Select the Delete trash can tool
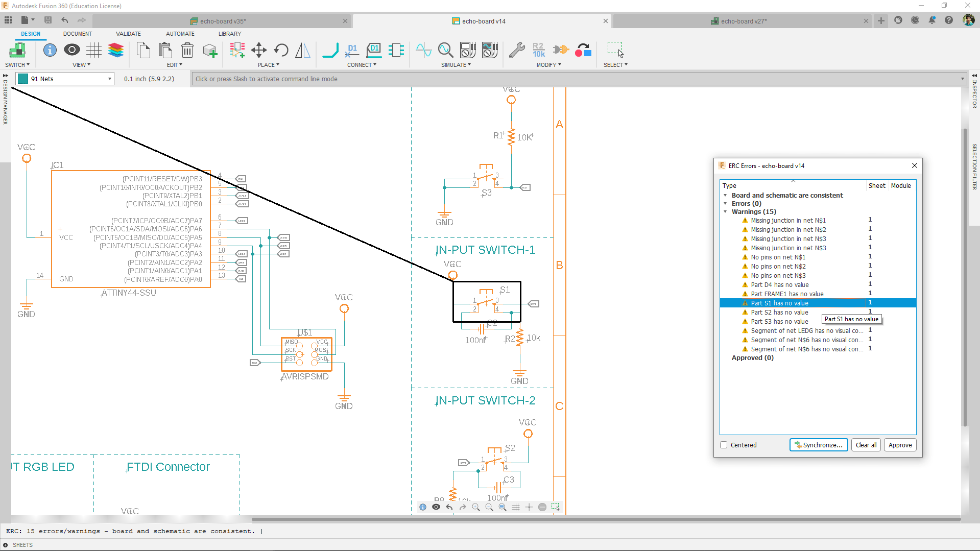 click(x=187, y=50)
